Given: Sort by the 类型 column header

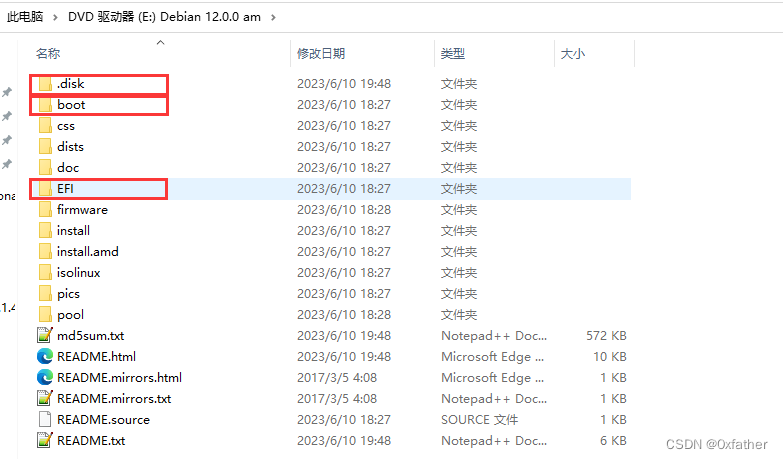Looking at the screenshot, I should (453, 53).
